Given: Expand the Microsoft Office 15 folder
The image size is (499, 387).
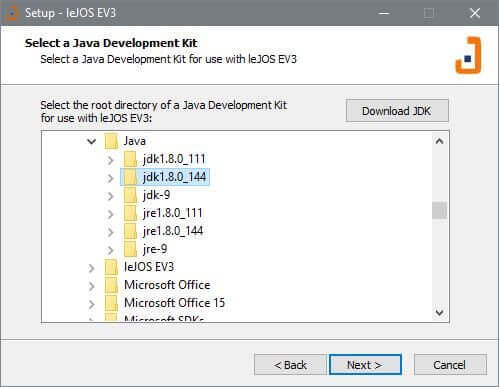Looking at the screenshot, I should point(92,304).
